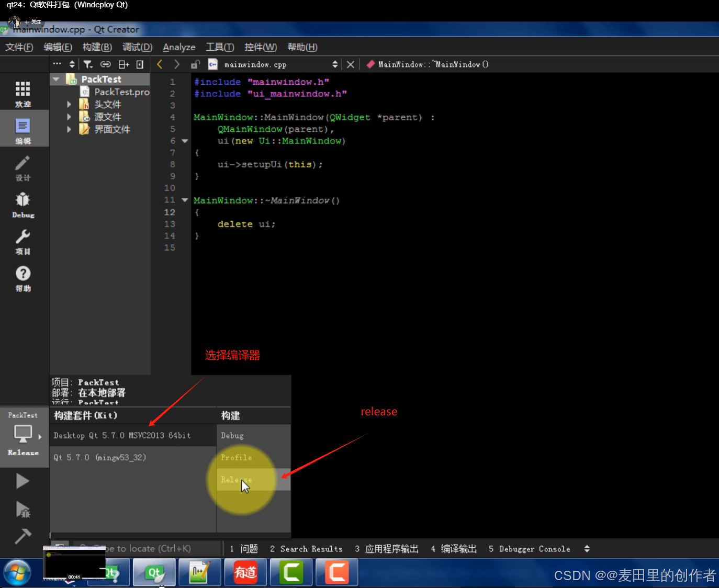The image size is (719, 588).
Task: Go forward in editor navigation history
Action: click(177, 64)
